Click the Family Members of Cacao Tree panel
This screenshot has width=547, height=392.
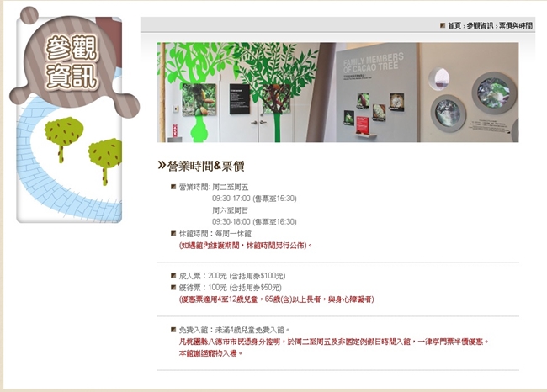pyautogui.click(x=376, y=93)
